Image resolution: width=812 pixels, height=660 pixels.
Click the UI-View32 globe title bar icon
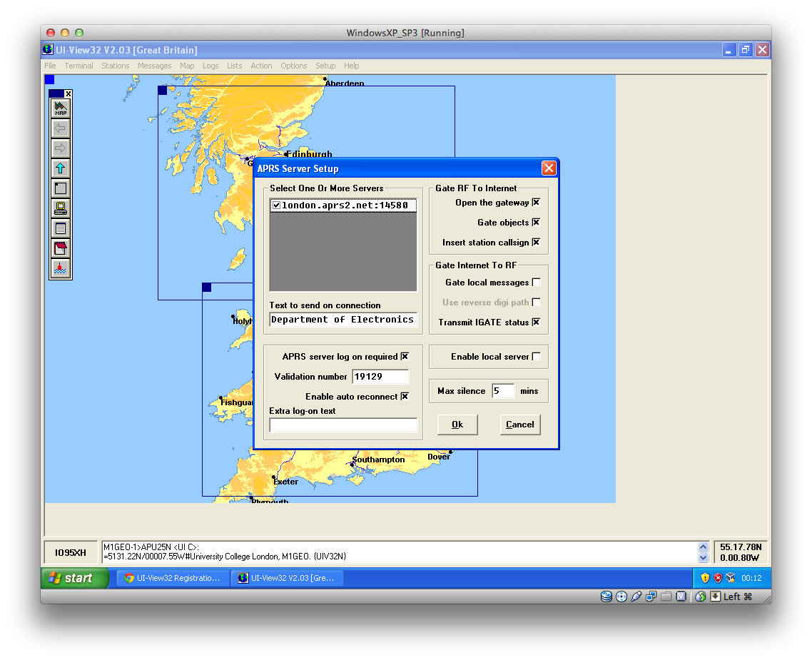pyautogui.click(x=48, y=50)
